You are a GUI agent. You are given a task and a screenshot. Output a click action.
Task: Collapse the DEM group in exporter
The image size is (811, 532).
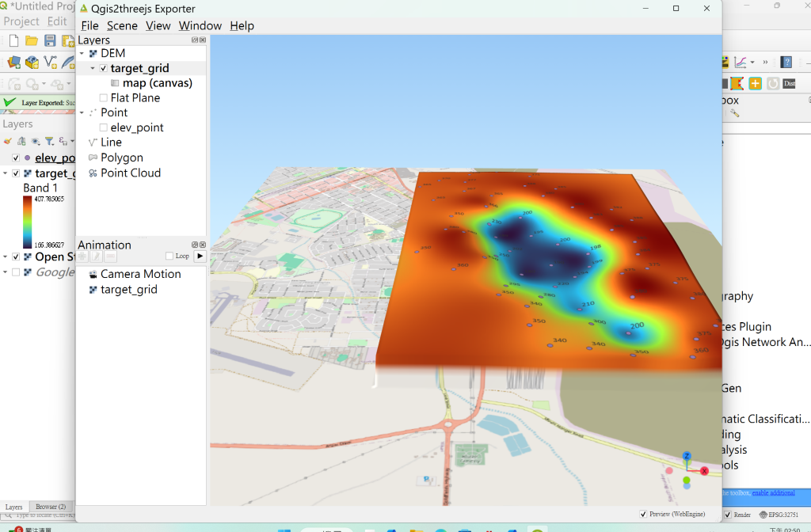tap(82, 53)
